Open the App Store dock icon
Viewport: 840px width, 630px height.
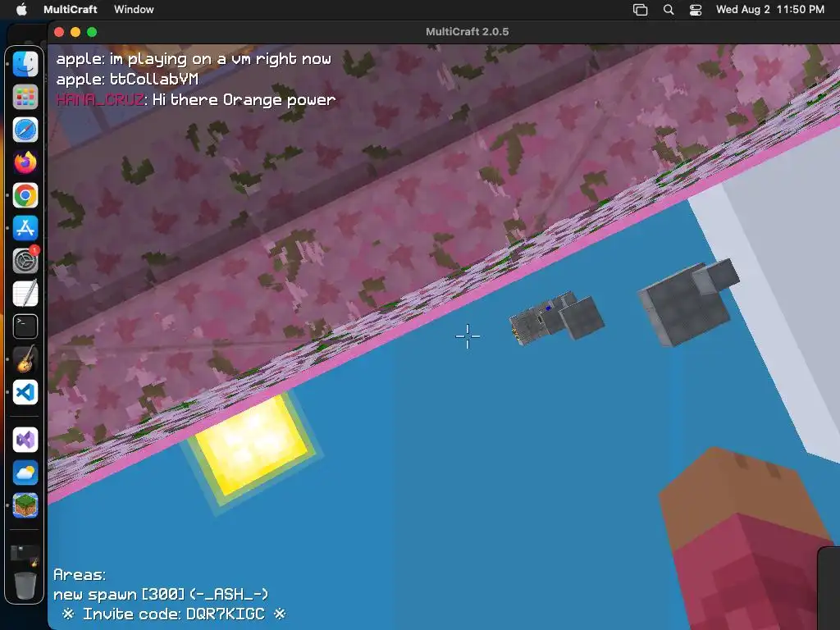(25, 228)
